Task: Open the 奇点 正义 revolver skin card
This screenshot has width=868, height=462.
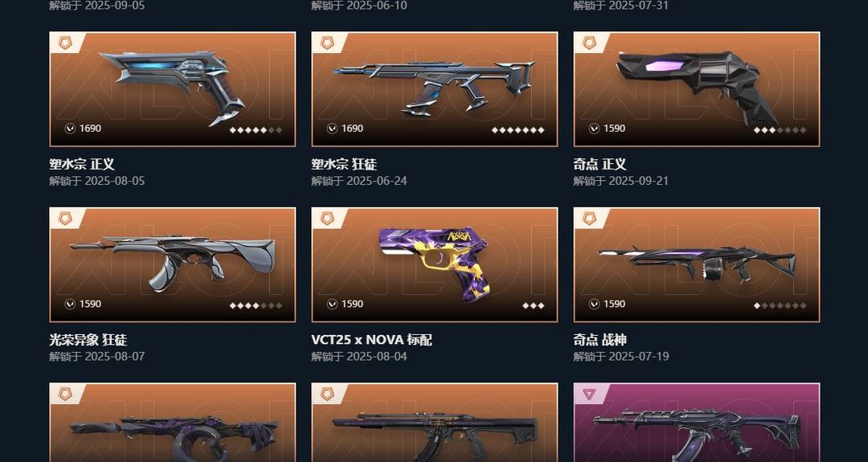Action: [x=696, y=89]
